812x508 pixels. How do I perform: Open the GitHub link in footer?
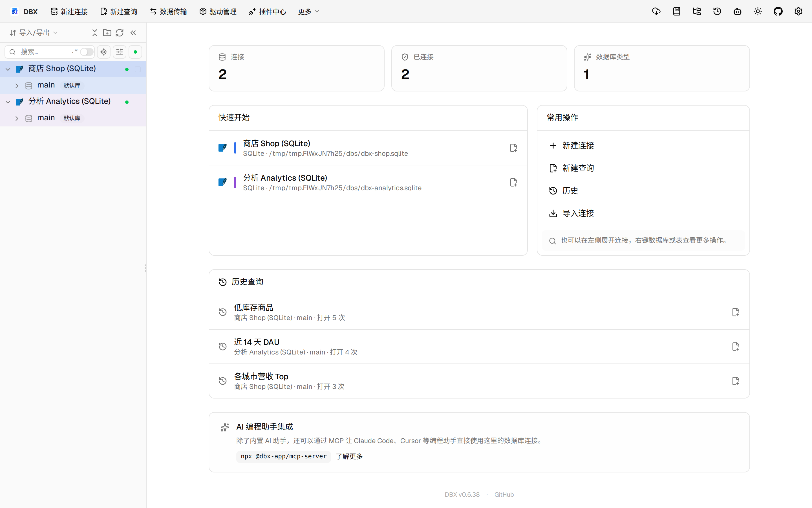click(x=504, y=494)
